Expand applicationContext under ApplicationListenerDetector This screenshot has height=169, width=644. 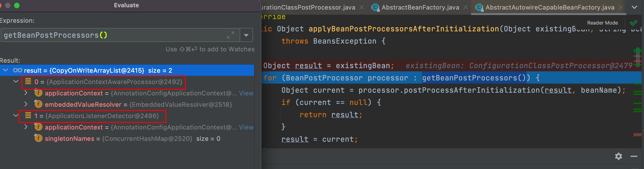26,127
